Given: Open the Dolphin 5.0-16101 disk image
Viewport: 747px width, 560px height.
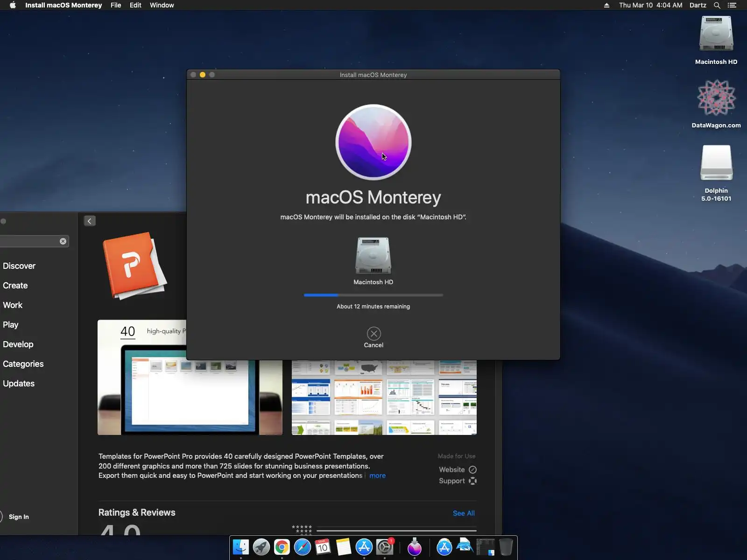Looking at the screenshot, I should pos(716,162).
